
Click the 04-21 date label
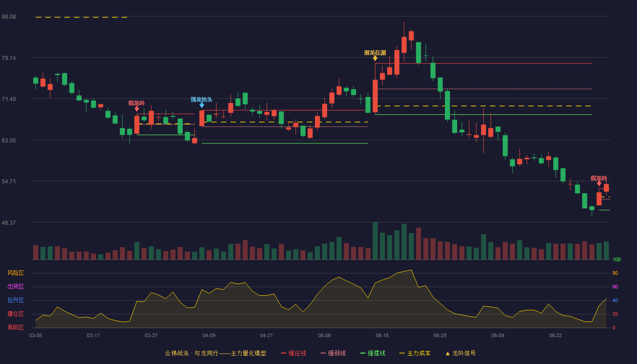(267, 335)
